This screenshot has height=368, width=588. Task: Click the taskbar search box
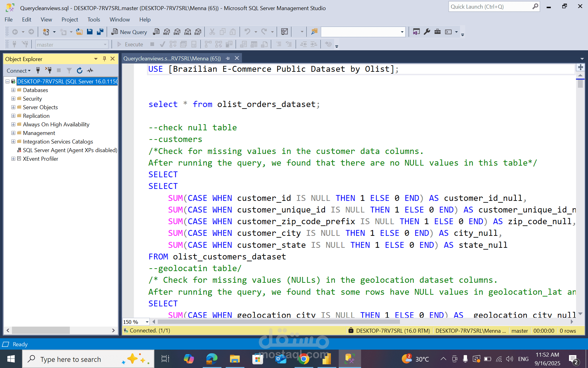89,359
